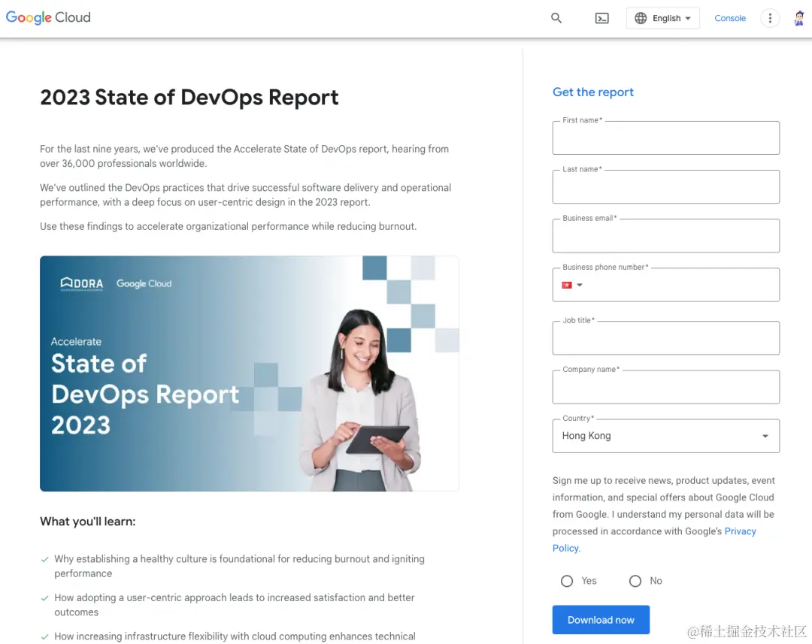Activate the Cloud Shell terminal icon
This screenshot has height=644, width=812.
[x=601, y=19]
